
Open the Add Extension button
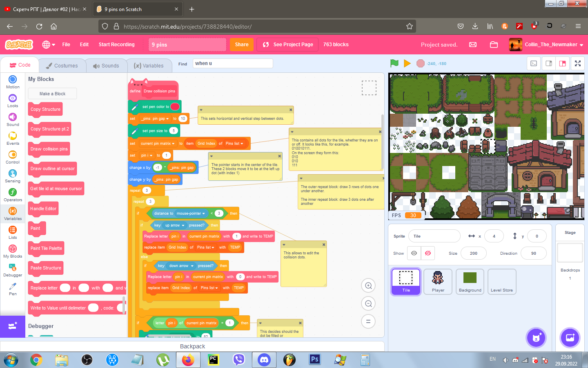coord(12,326)
